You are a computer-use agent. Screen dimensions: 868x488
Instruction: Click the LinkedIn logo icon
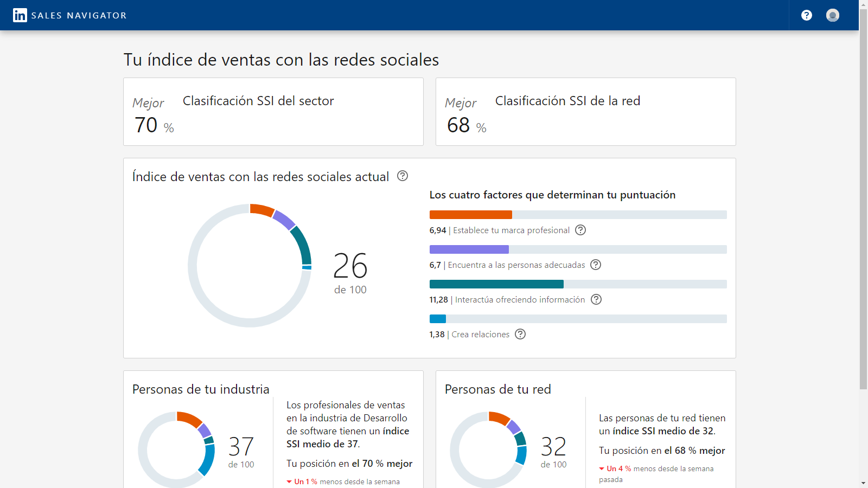click(20, 15)
